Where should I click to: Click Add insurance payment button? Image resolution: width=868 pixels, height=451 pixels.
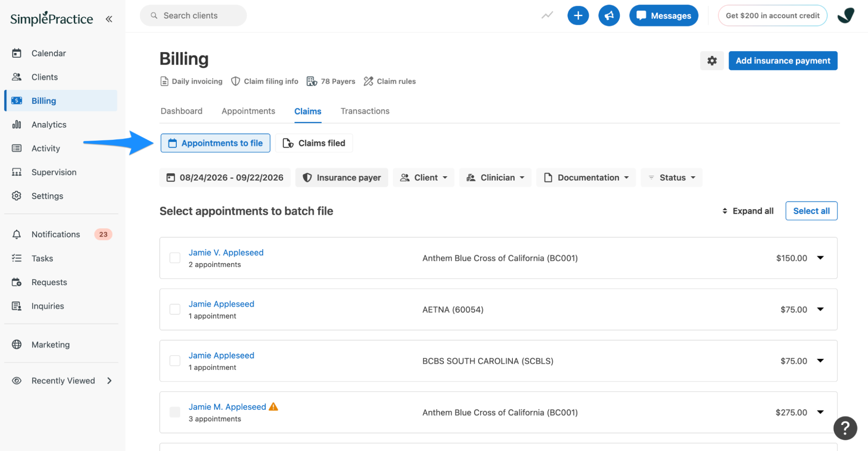[x=783, y=61]
